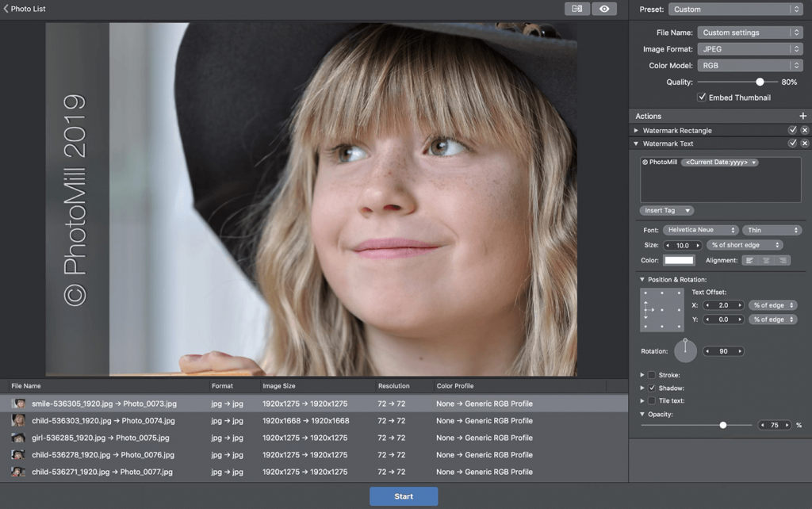Toggle the eye preview icon
The image size is (812, 509).
click(603, 9)
